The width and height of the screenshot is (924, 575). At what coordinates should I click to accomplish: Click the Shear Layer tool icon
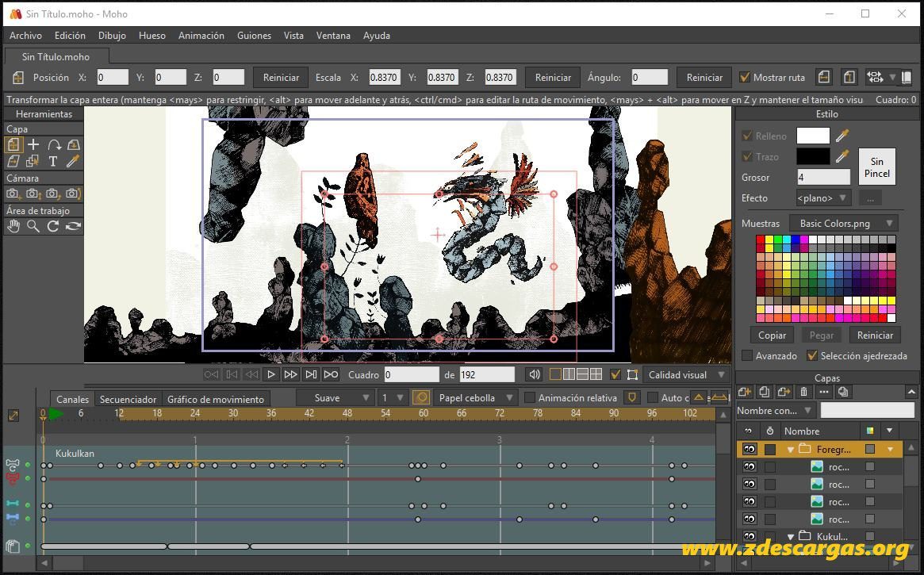click(x=13, y=162)
